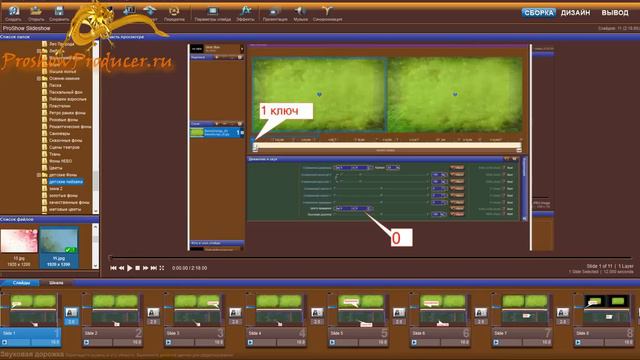
Task: Open transition icon after Slide 1
Action: (x=71, y=313)
